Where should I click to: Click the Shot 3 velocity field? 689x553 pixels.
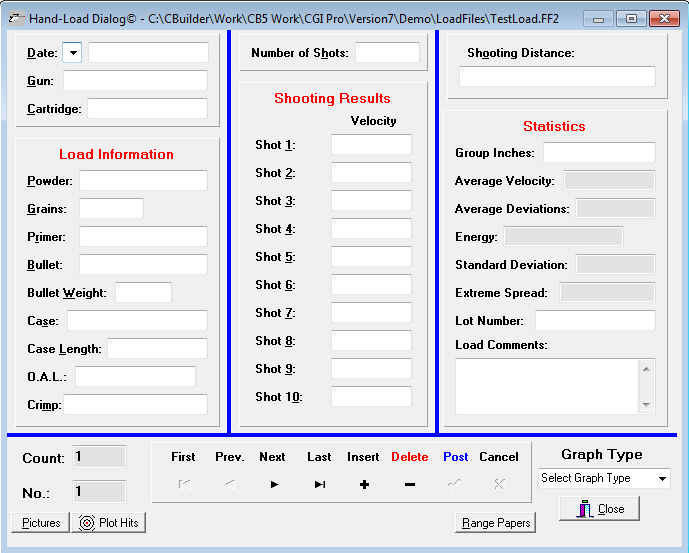pyautogui.click(x=371, y=200)
